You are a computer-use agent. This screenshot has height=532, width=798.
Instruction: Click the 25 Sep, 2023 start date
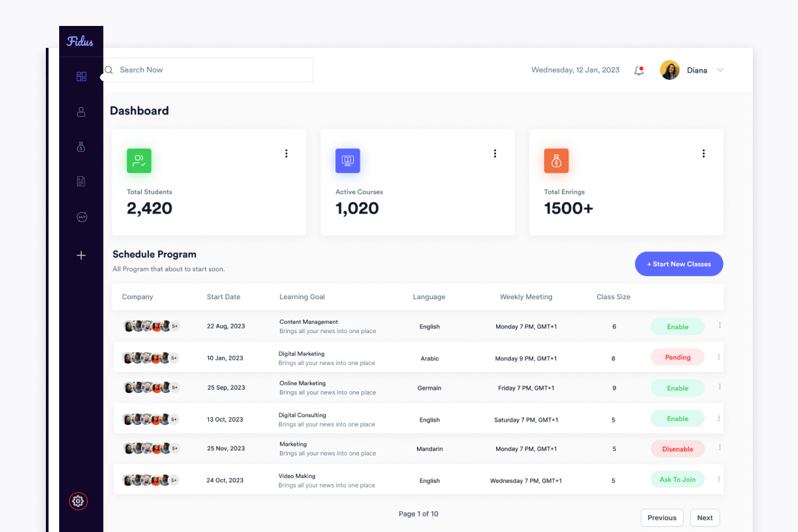coord(226,388)
